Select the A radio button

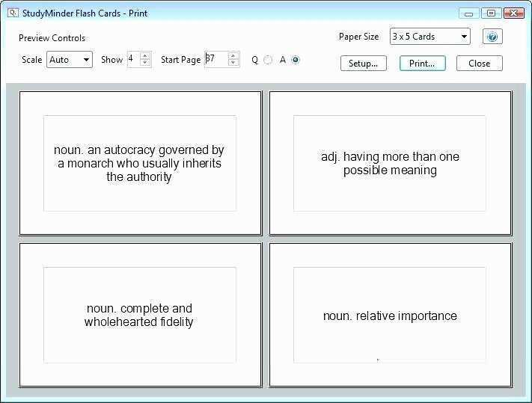[x=296, y=60]
